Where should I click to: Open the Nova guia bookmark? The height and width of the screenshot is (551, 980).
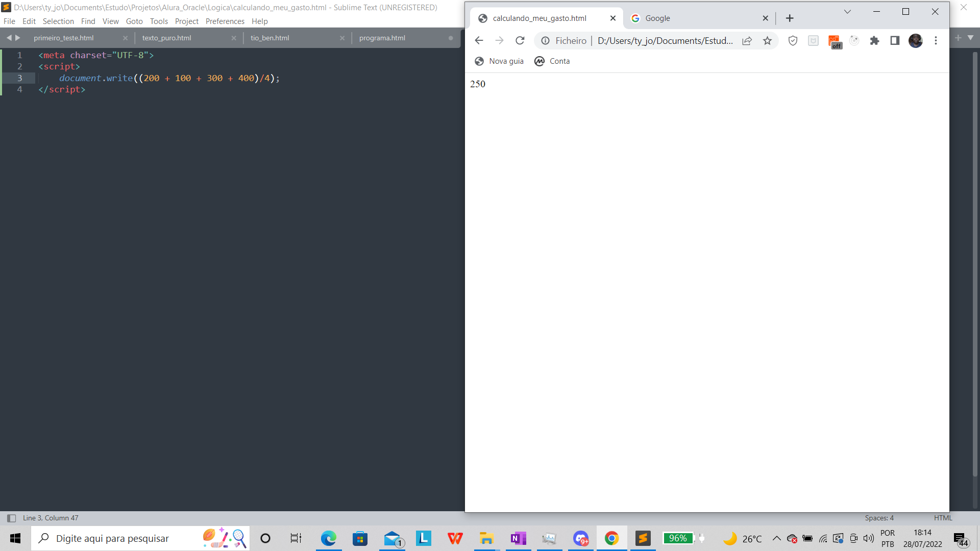(x=499, y=61)
